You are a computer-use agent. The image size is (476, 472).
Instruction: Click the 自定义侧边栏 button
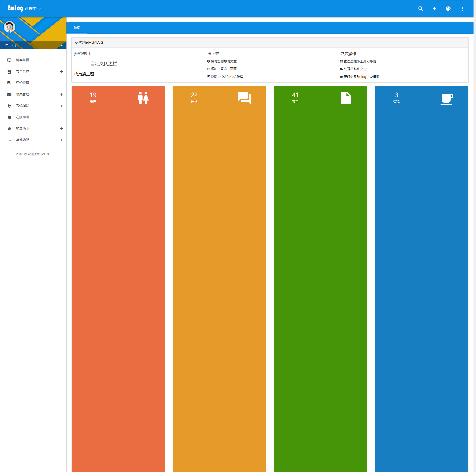pos(104,64)
